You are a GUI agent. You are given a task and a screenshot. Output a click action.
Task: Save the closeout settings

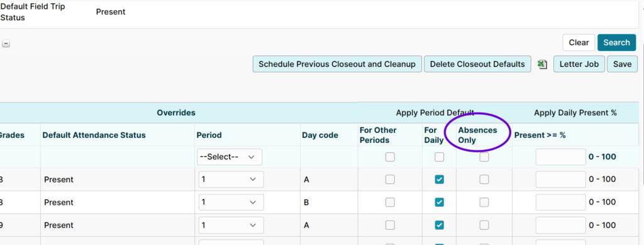pyautogui.click(x=622, y=64)
